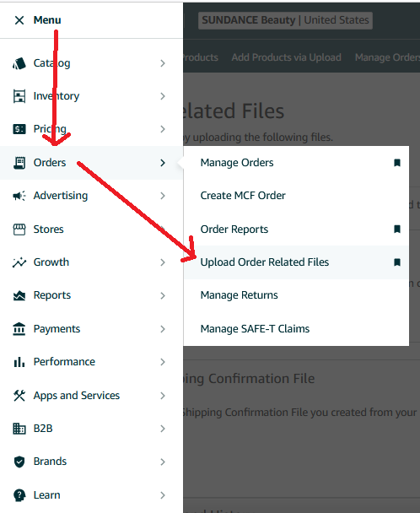Click the Advertising megaphone icon

coord(19,196)
